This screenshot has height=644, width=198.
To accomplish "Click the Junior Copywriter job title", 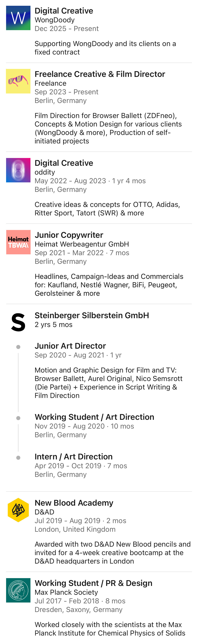I will point(69,235).
